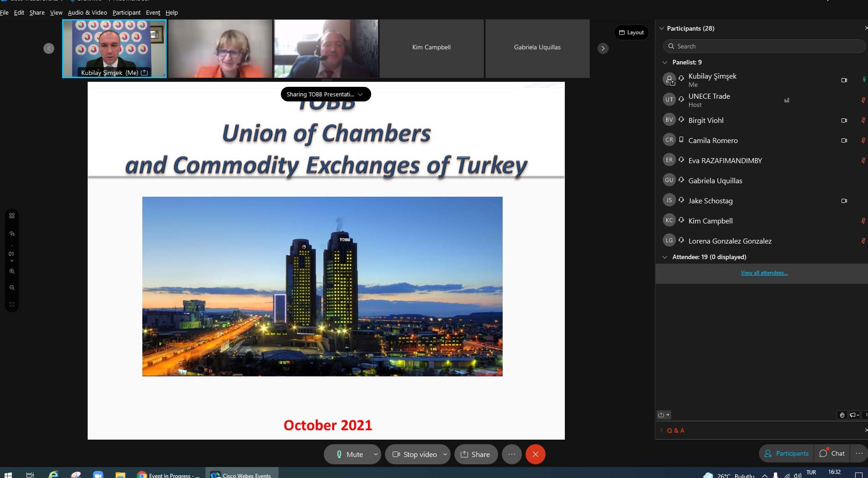
Task: Click Birgit Viohl's muted microphone icon
Action: pos(863,120)
